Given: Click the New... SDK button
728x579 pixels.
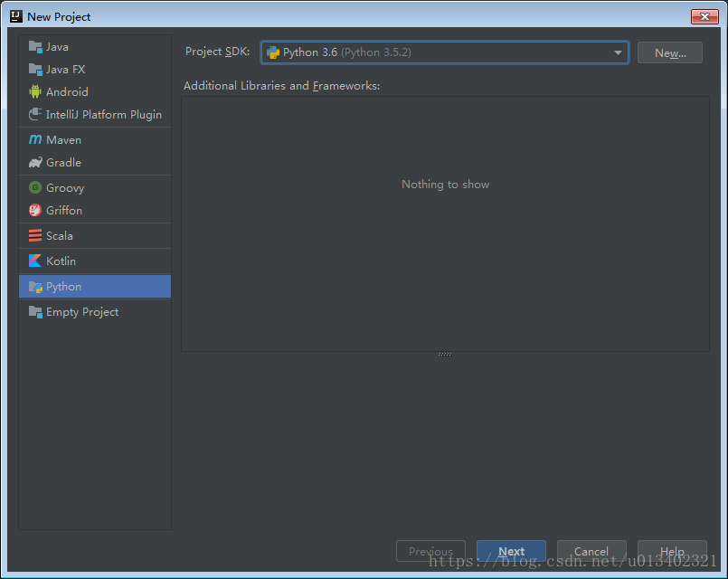Looking at the screenshot, I should 670,53.
